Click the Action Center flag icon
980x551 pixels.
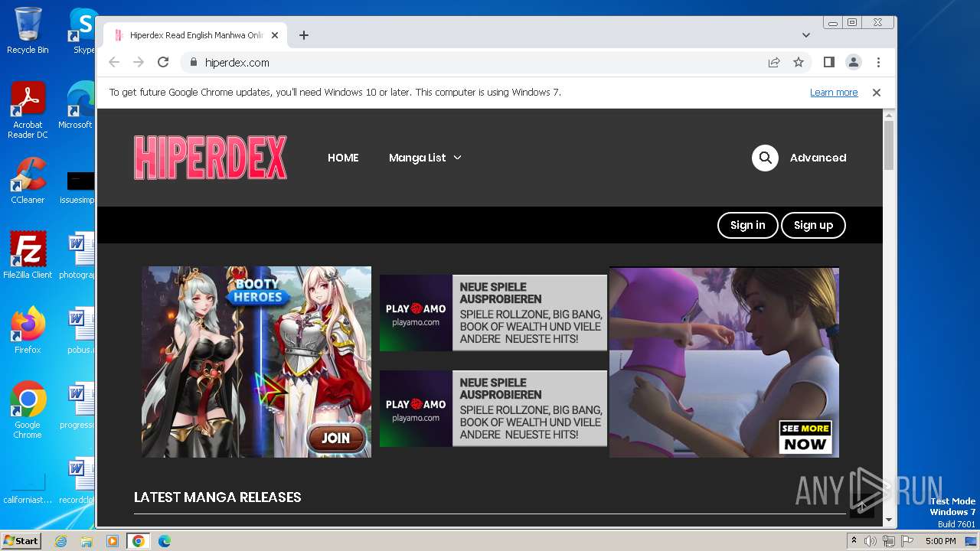pos(906,541)
